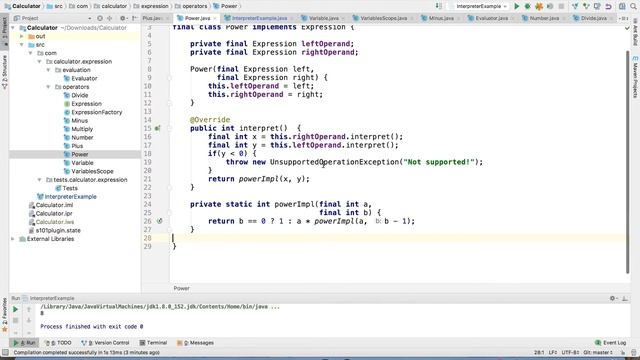This screenshot has width=640, height=360.
Task: Click the disabled stop square in the main toolbar
Action: 561,6
